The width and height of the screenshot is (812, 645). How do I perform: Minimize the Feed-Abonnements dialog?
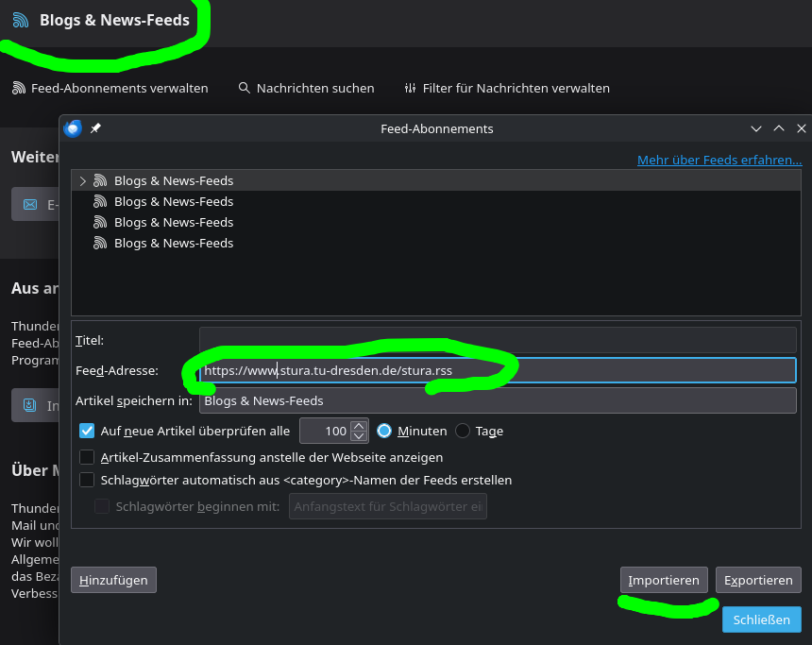click(x=756, y=128)
